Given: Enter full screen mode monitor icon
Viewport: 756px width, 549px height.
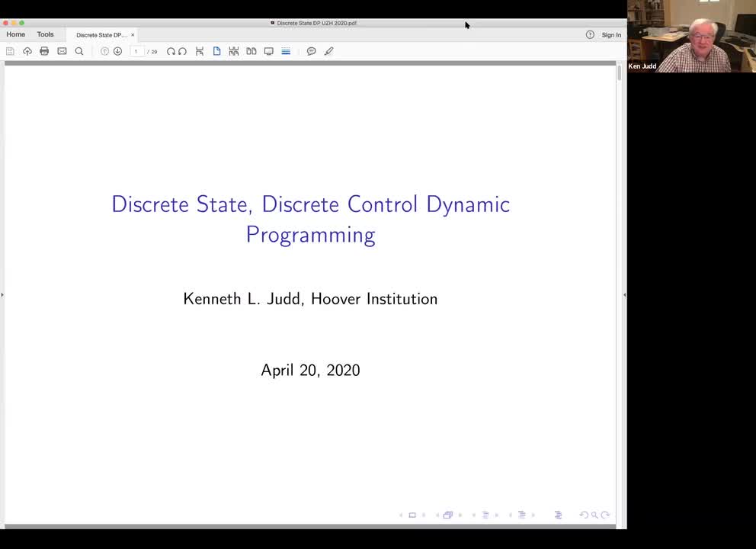Looking at the screenshot, I should click(269, 51).
